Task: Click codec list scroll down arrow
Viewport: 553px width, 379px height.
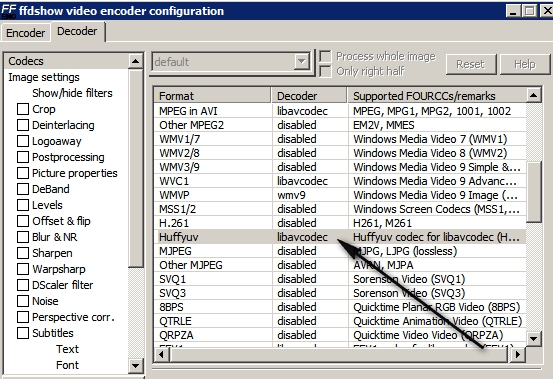Action: pos(534,339)
